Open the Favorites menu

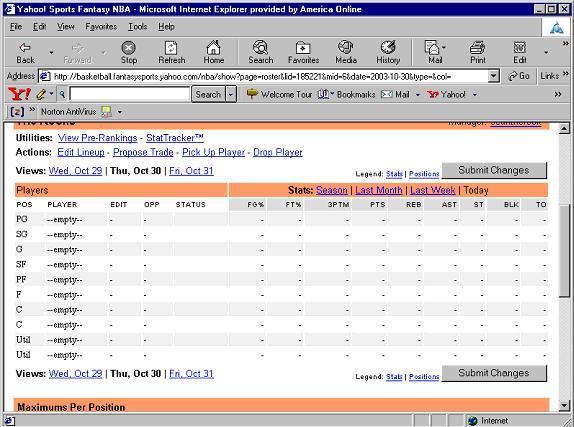[101, 27]
